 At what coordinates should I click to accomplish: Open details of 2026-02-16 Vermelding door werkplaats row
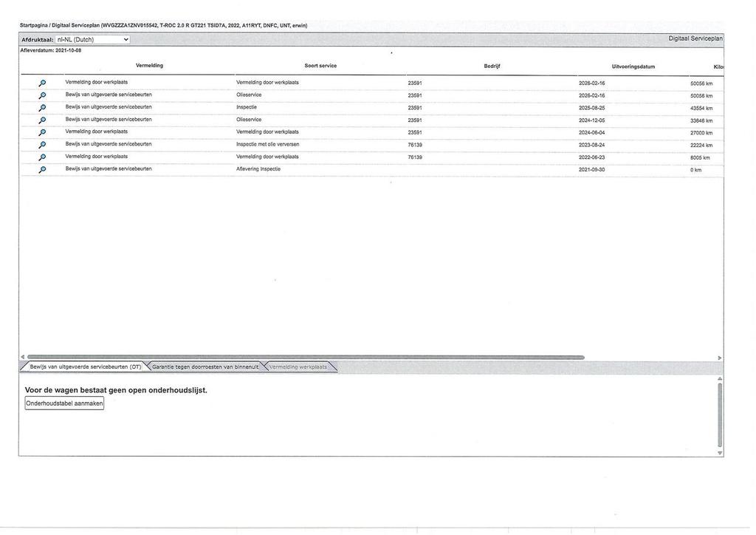tap(42, 84)
